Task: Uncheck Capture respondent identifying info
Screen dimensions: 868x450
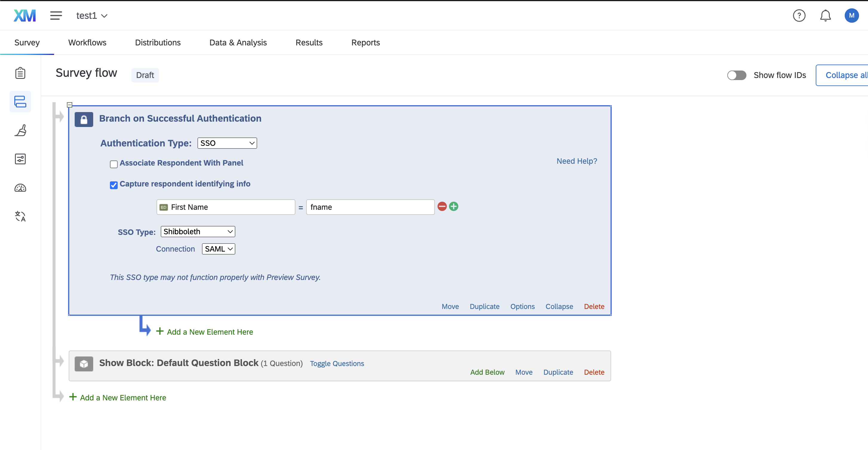Action: (x=114, y=185)
